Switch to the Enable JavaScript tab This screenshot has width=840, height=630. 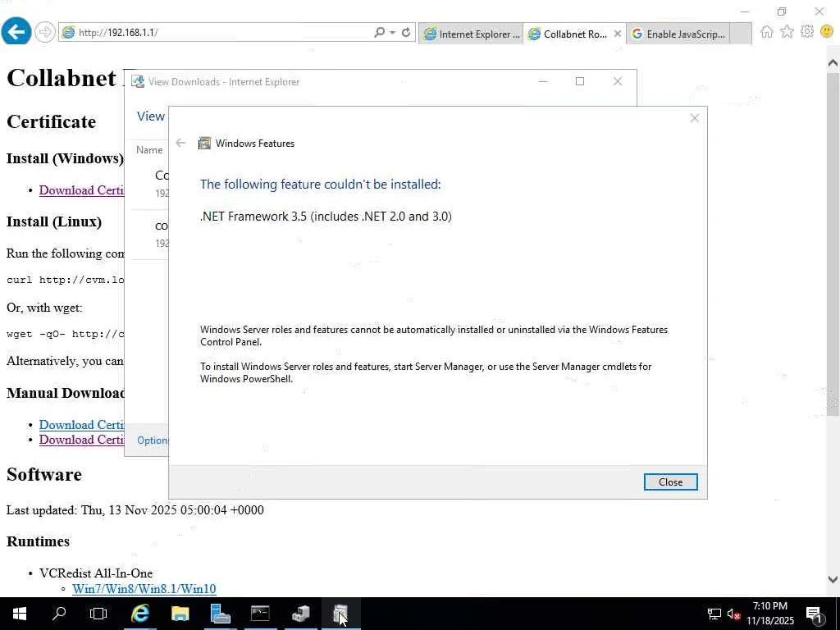(678, 34)
